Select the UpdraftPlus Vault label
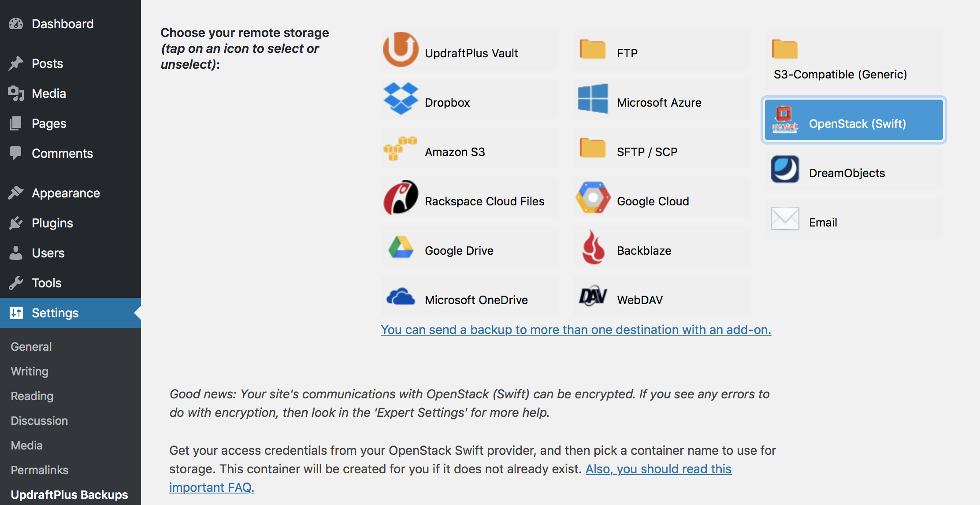The image size is (980, 505). tap(471, 53)
